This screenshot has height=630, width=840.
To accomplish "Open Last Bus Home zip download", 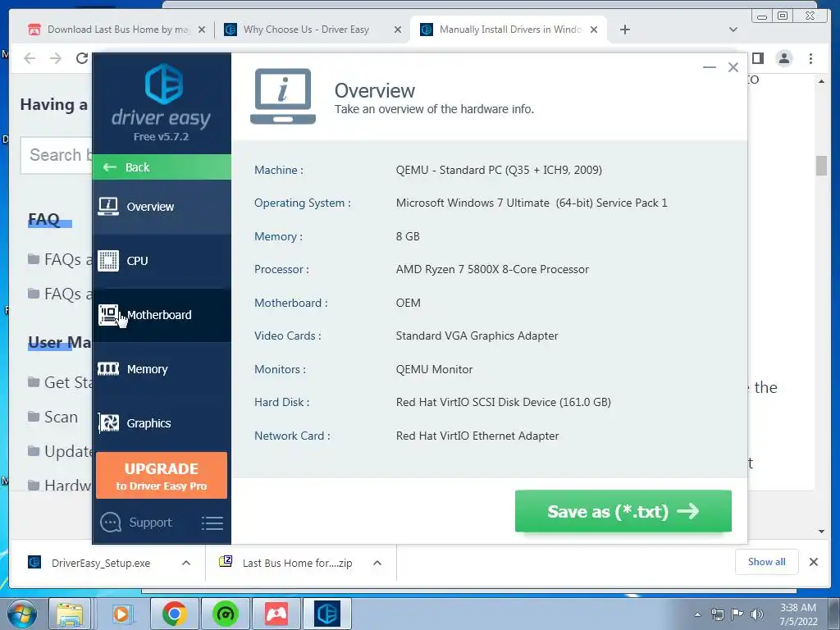I will 288,563.
